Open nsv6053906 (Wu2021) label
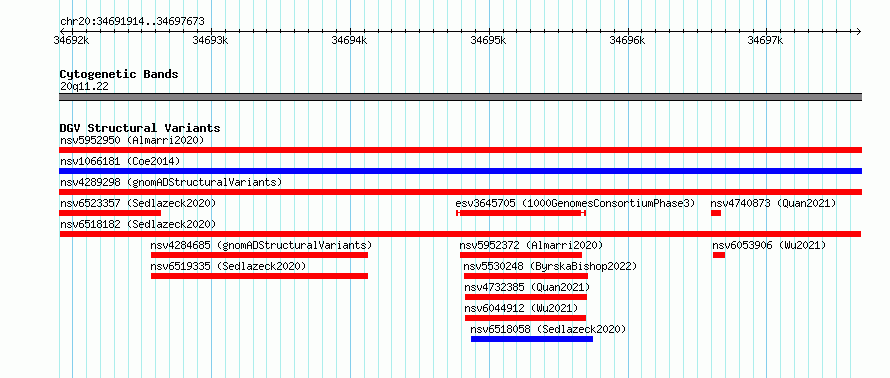 (x=769, y=245)
